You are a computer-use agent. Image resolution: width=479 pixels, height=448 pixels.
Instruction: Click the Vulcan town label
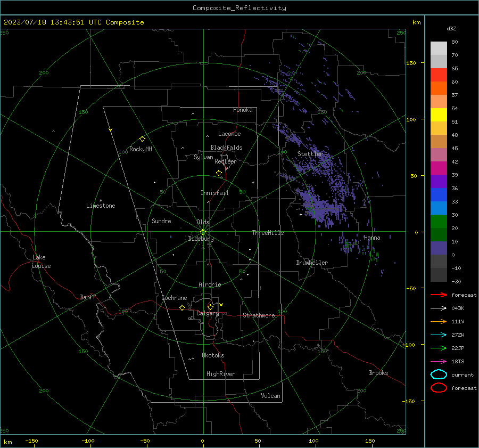271,396
